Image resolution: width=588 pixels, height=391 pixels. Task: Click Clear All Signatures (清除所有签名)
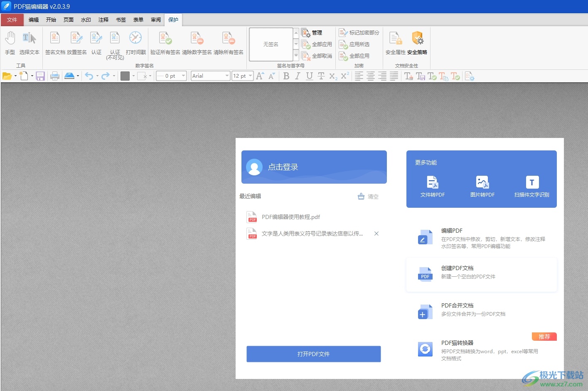coord(228,43)
